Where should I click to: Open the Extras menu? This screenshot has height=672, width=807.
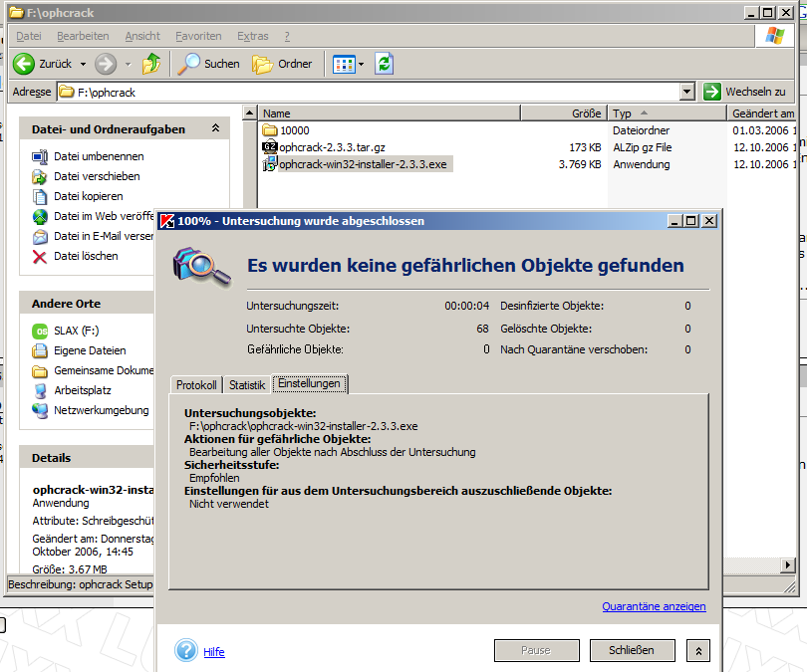[253, 36]
